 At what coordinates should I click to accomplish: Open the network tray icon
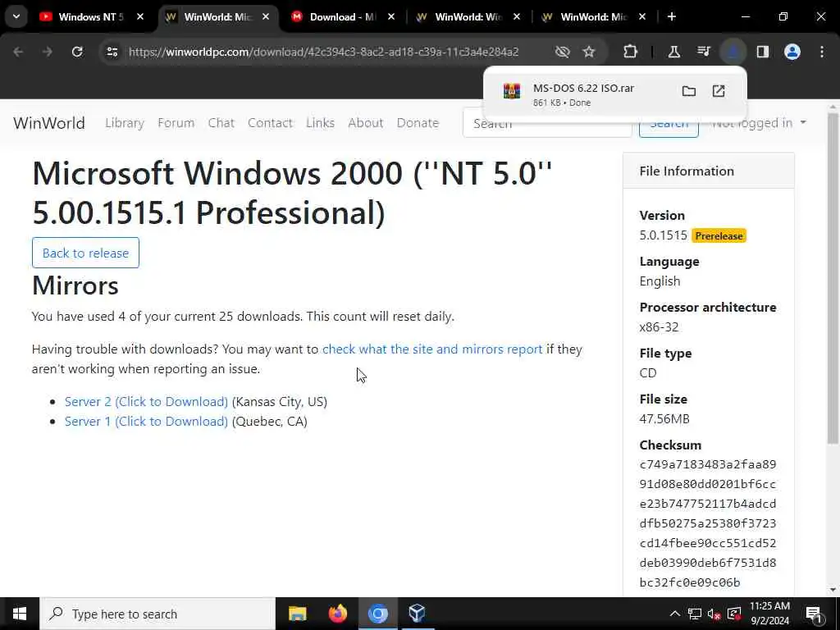695,614
